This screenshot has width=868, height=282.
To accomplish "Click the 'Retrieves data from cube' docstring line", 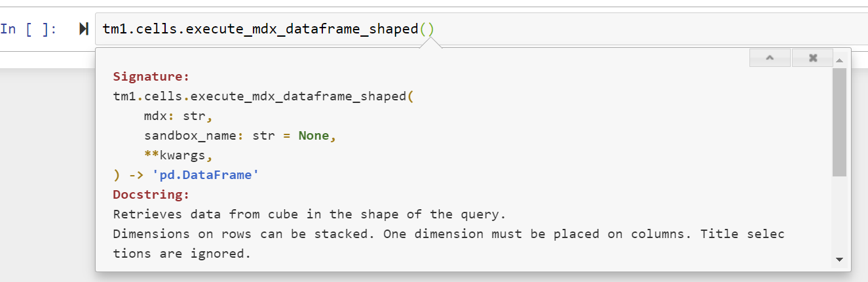I will click(310, 214).
